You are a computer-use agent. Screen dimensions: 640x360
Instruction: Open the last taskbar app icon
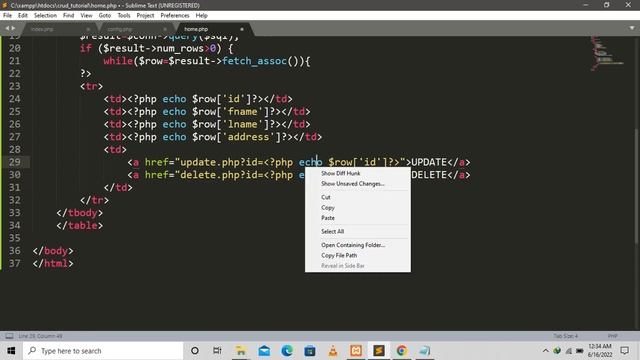coord(424,351)
